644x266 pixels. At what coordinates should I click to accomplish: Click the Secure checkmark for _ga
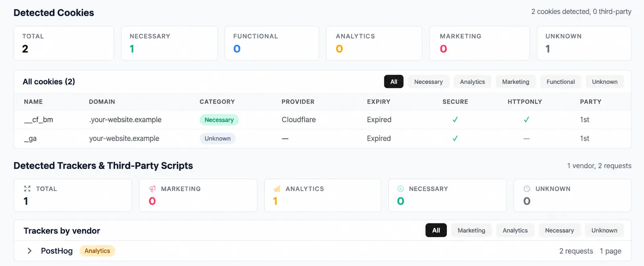pyautogui.click(x=455, y=138)
